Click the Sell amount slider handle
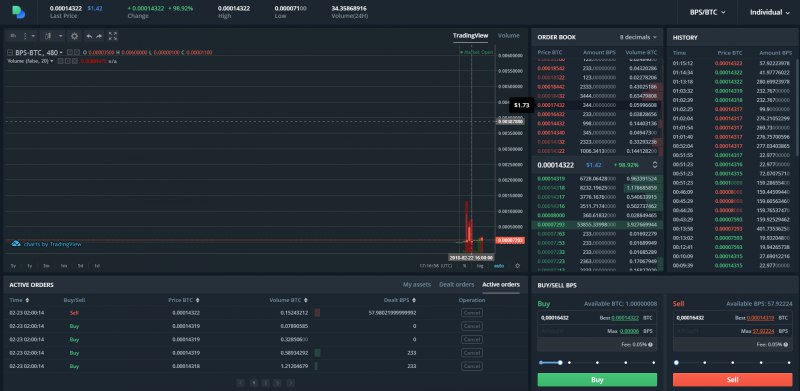The height and width of the screenshot is (391, 800). (677, 362)
